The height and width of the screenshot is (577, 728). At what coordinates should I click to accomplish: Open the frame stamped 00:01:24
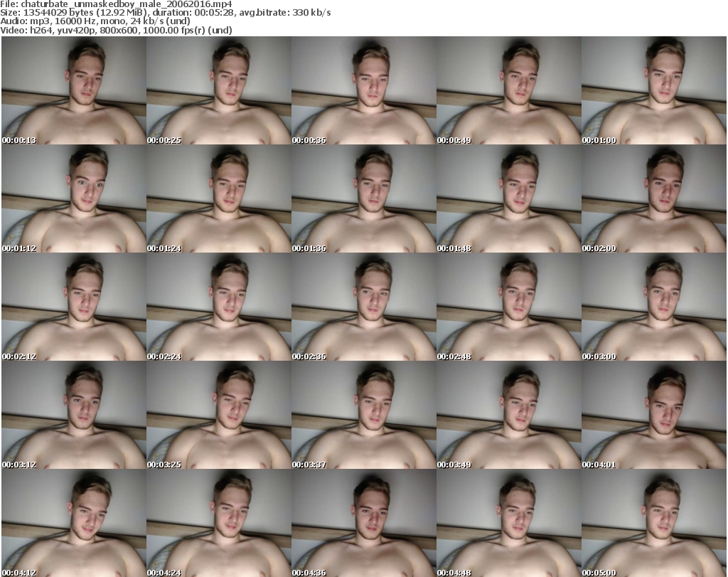[219, 198]
